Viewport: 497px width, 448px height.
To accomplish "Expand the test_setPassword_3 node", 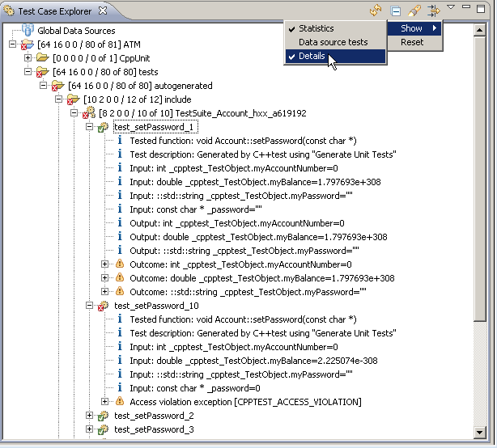I will click(x=89, y=429).
